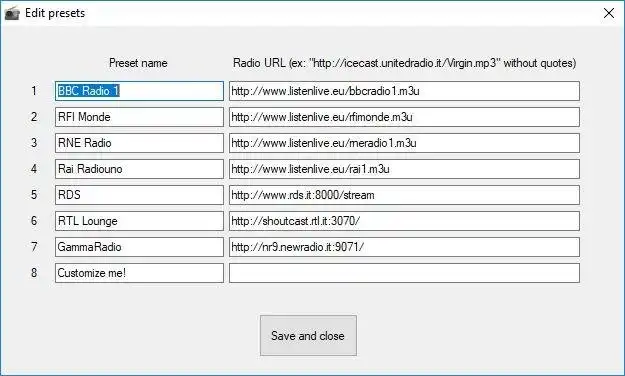Focus the RNE Radio preset name field
This screenshot has height=376, width=625.
pos(139,143)
